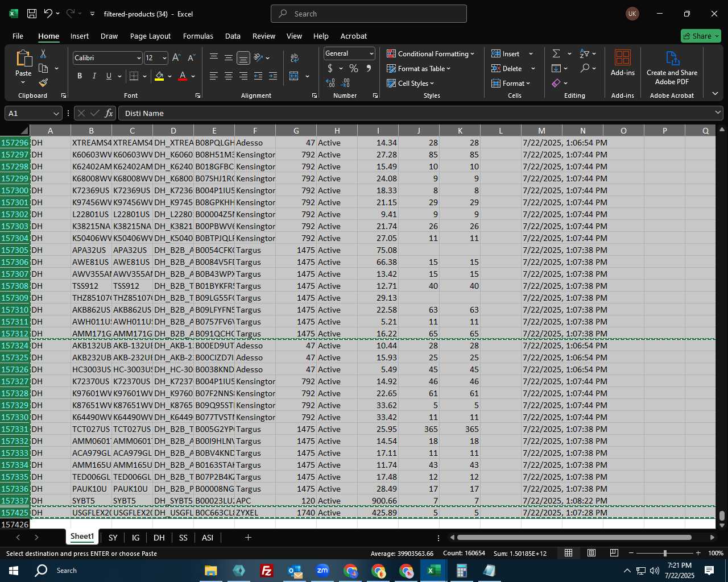Viewport: 728px width, 582px height.
Task: Click the Insert cells button
Action: [505, 54]
